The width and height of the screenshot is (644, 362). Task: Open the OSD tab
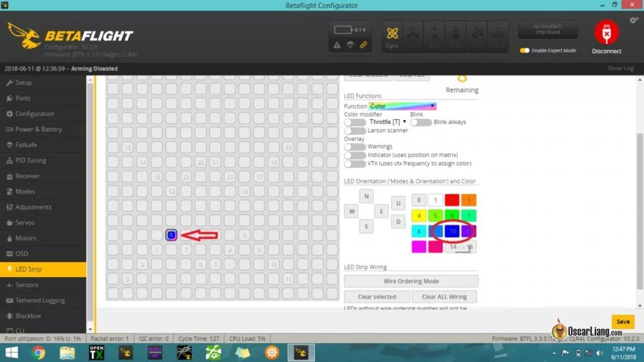click(x=43, y=254)
